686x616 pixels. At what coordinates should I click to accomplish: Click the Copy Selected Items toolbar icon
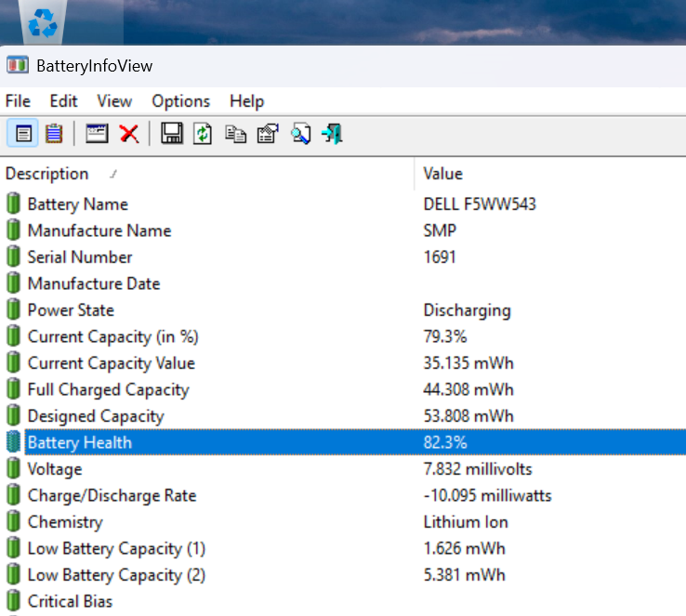tap(235, 134)
